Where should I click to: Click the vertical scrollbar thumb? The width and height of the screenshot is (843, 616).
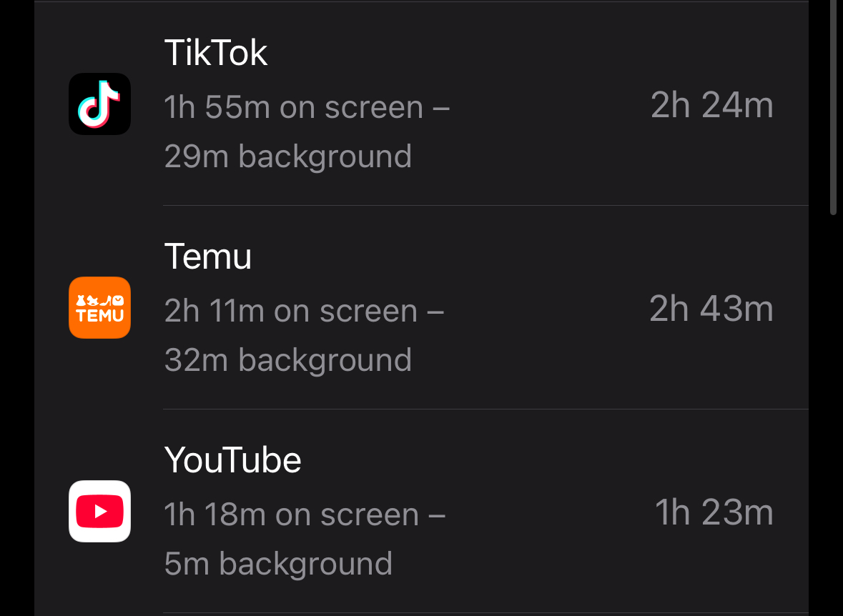(x=833, y=107)
